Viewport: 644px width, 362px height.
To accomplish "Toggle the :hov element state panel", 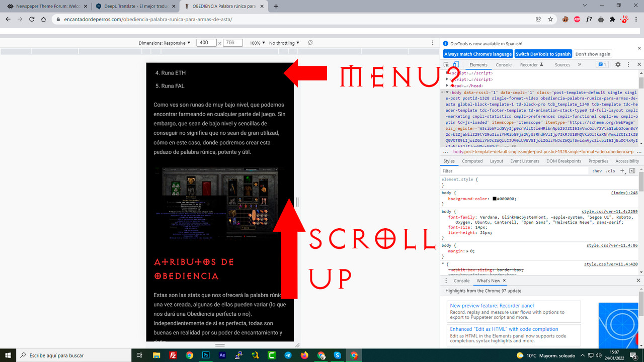I will [597, 171].
